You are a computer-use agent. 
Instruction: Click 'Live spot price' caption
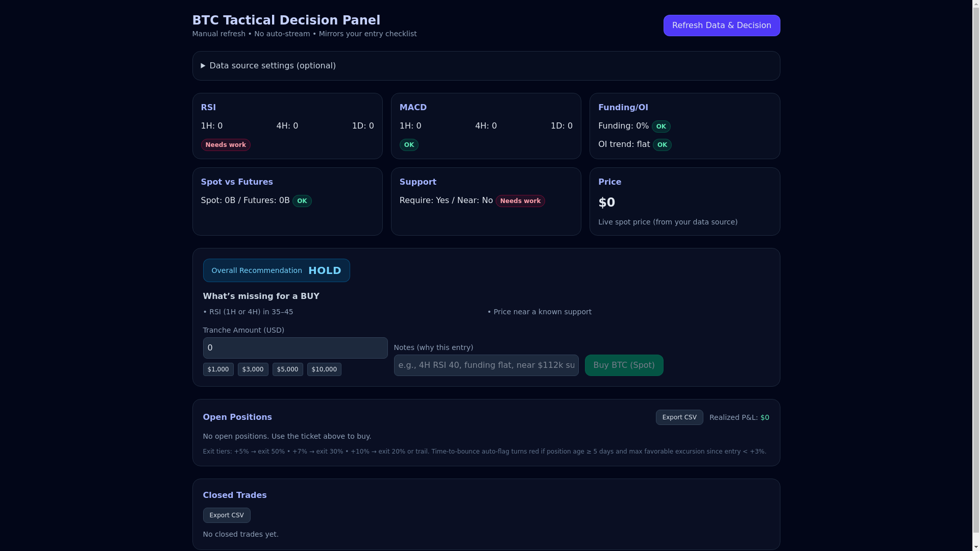click(668, 222)
